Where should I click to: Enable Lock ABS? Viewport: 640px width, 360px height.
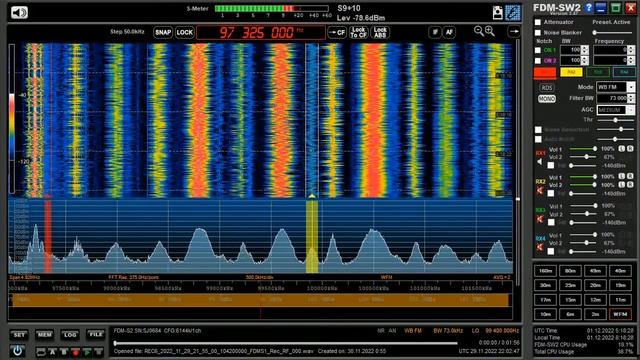380,33
